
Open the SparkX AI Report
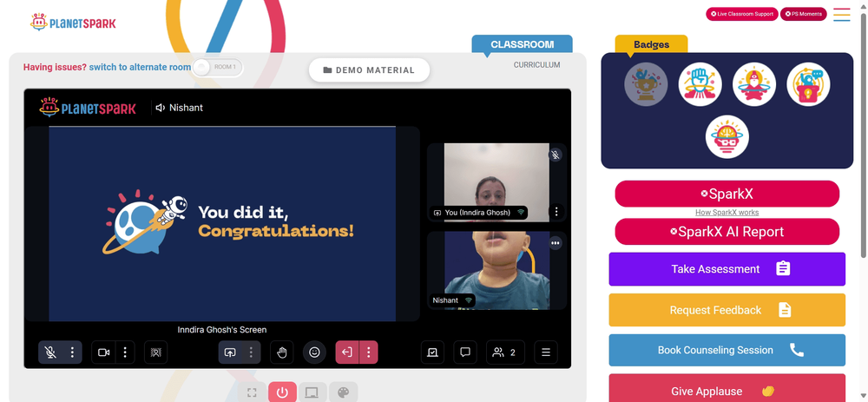[x=727, y=232]
